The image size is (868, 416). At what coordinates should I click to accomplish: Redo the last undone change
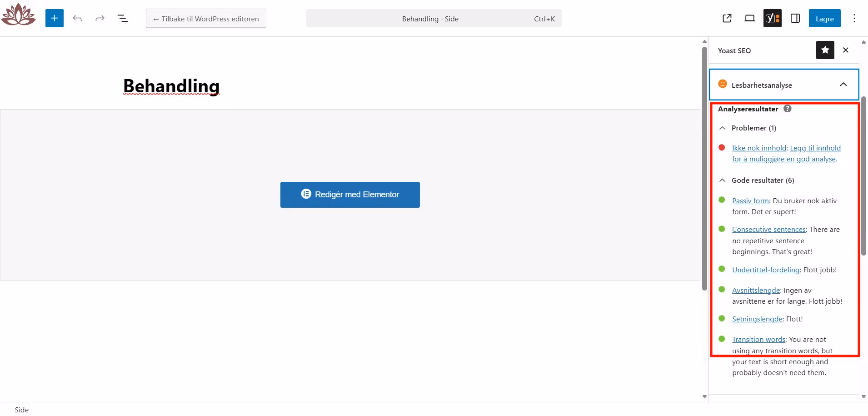tap(100, 18)
